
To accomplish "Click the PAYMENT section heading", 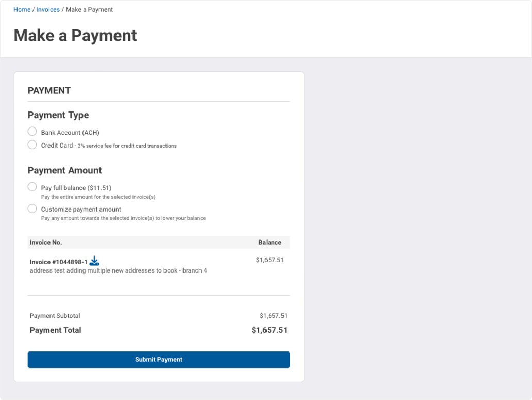I will click(x=49, y=90).
